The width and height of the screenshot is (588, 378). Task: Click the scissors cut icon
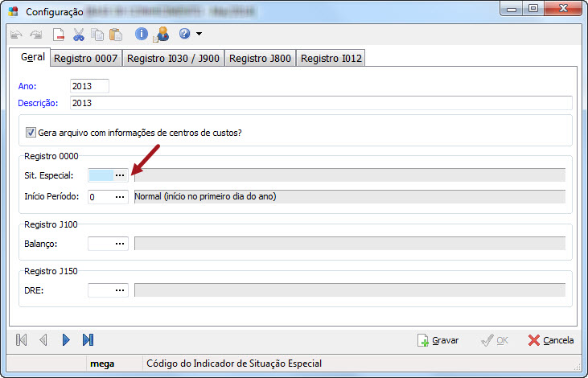(x=79, y=34)
